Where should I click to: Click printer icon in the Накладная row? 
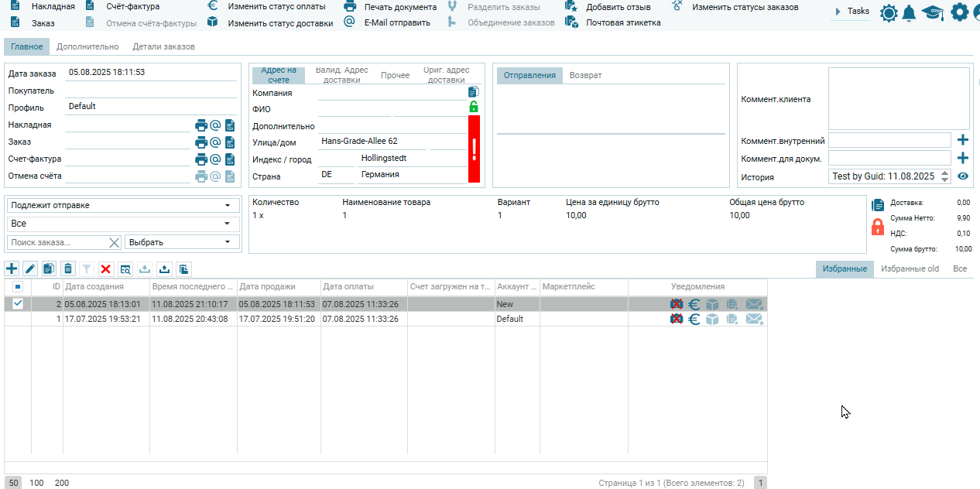coord(201,125)
